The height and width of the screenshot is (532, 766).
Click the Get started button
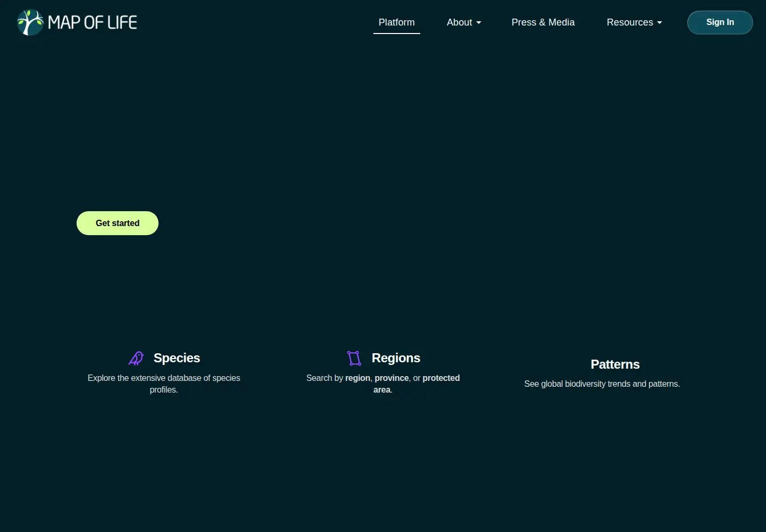(118, 223)
